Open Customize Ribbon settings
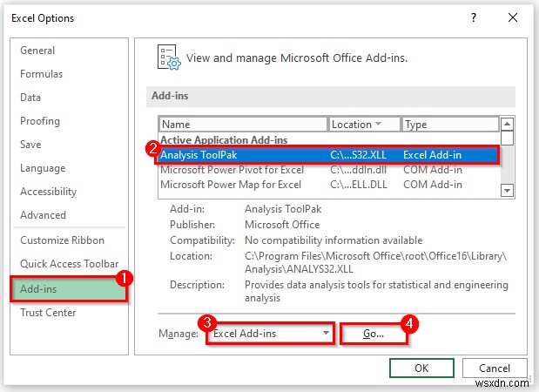This screenshot has width=539, height=392. coord(62,240)
